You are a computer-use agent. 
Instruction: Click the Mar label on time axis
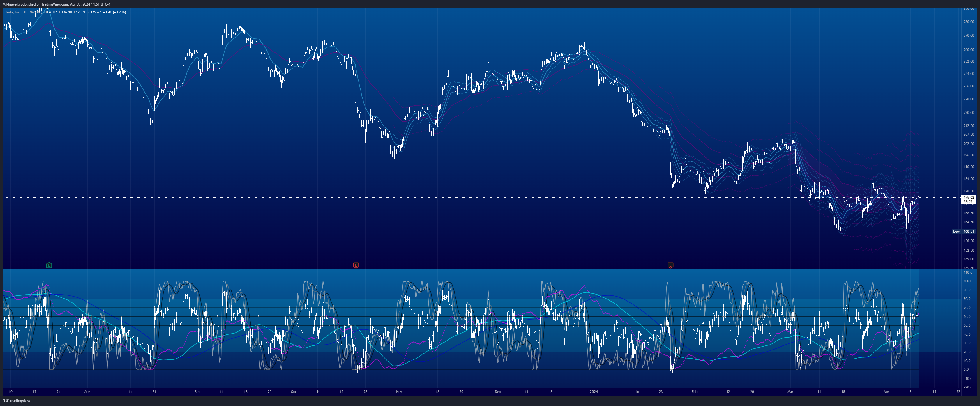tap(790, 391)
